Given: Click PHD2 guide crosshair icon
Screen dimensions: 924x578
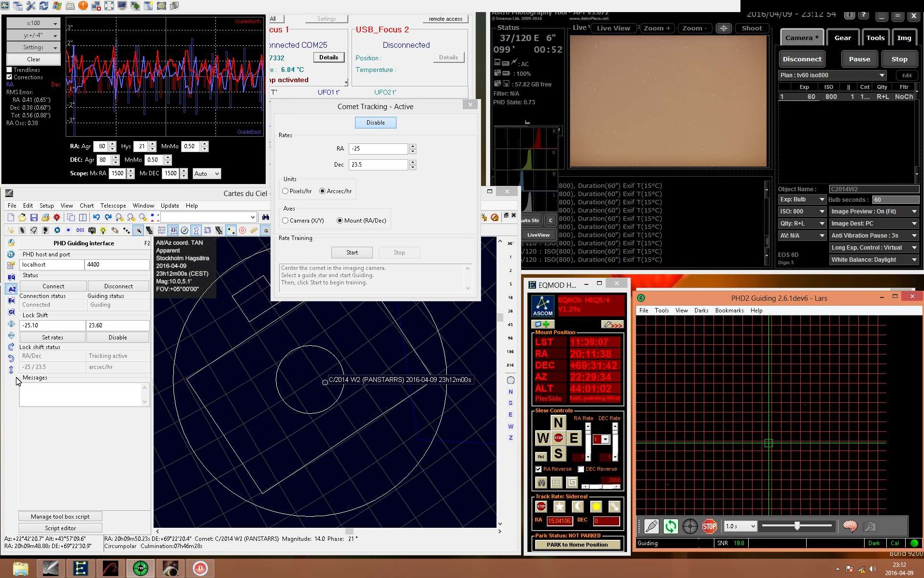Looking at the screenshot, I should [x=690, y=526].
